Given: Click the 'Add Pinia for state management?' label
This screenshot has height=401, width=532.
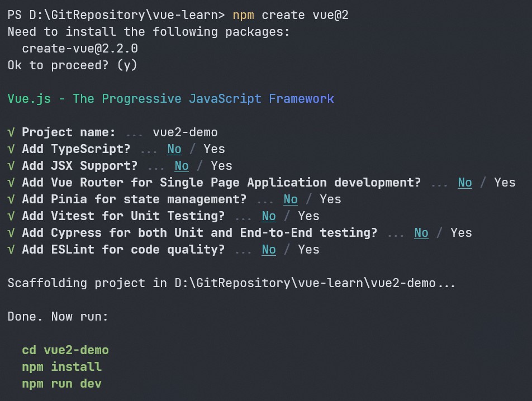Looking at the screenshot, I should [134, 199].
